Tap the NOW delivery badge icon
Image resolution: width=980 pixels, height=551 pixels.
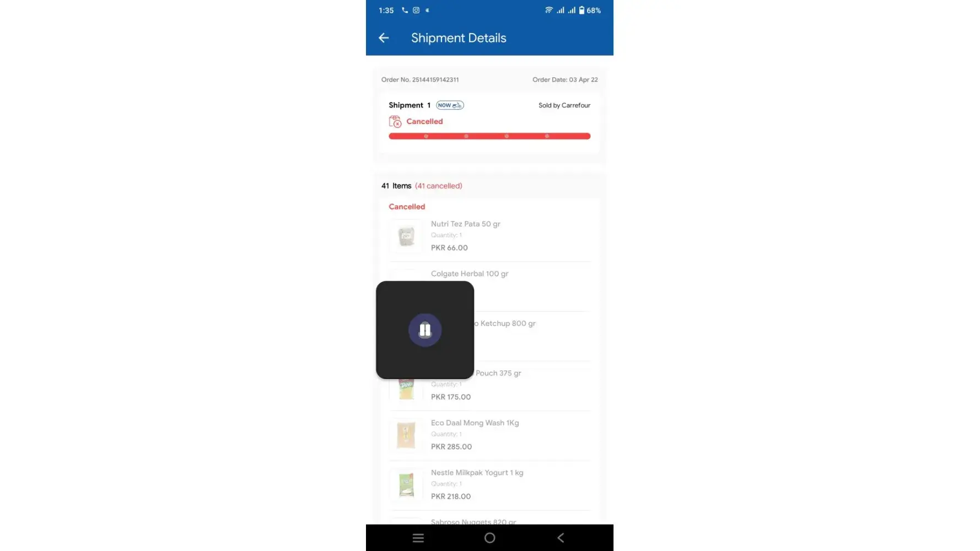point(450,105)
